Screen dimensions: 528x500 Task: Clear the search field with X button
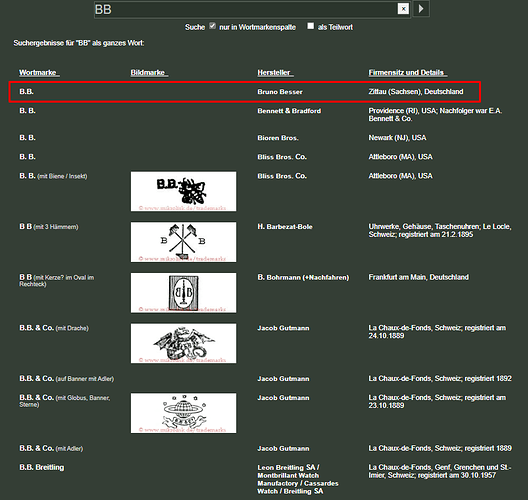[x=403, y=8]
